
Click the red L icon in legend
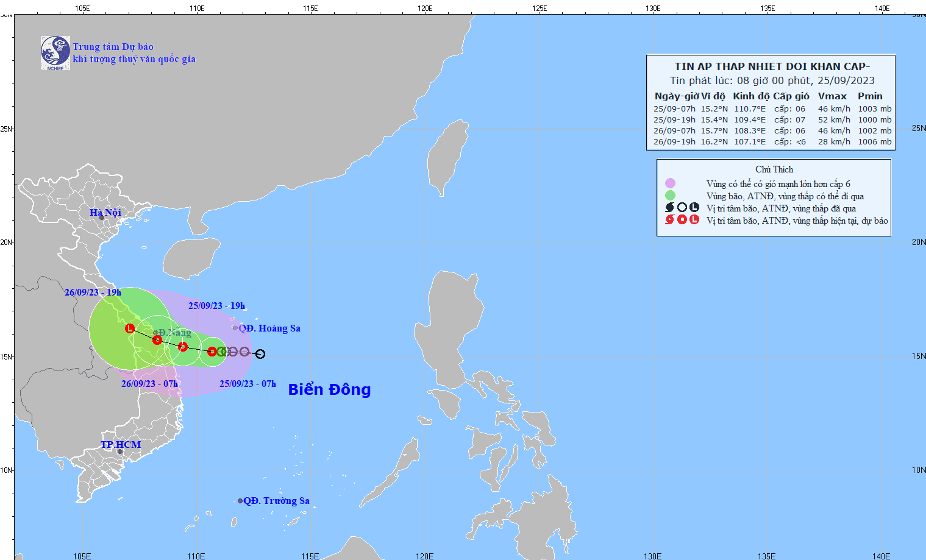pos(694,220)
